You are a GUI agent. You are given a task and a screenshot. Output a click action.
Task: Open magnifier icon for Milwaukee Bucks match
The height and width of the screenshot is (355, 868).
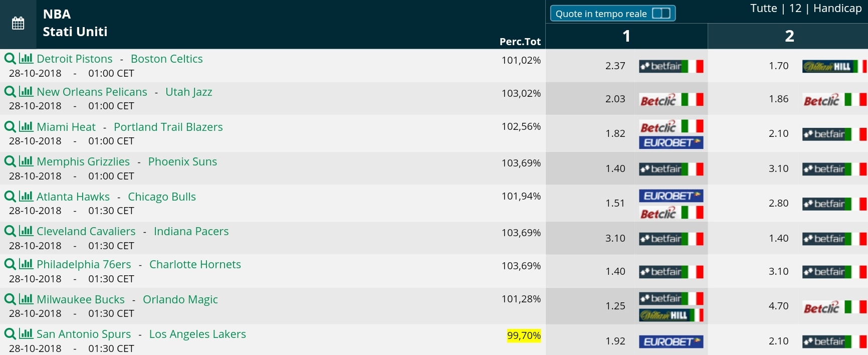10,299
